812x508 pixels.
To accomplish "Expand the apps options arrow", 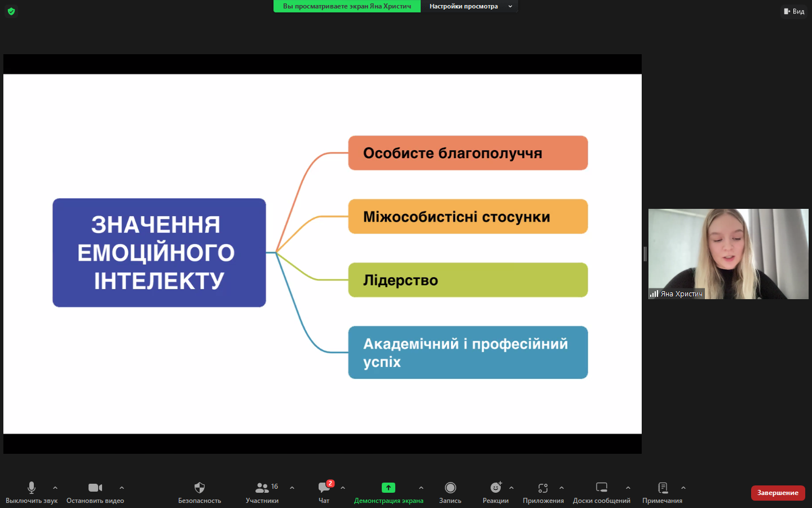I will 562,488.
